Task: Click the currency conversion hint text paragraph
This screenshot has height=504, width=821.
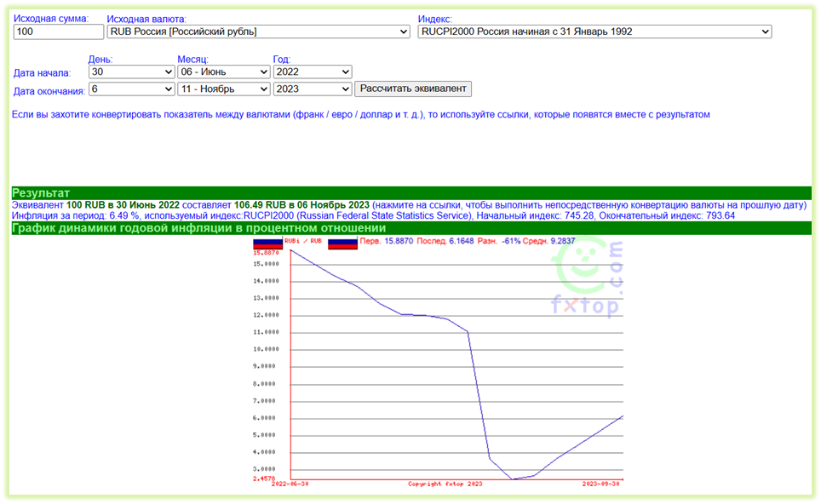Action: (x=361, y=115)
